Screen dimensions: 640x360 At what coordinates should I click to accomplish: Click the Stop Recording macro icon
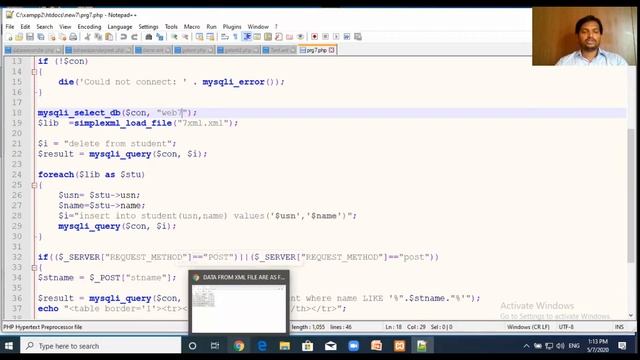click(325, 37)
